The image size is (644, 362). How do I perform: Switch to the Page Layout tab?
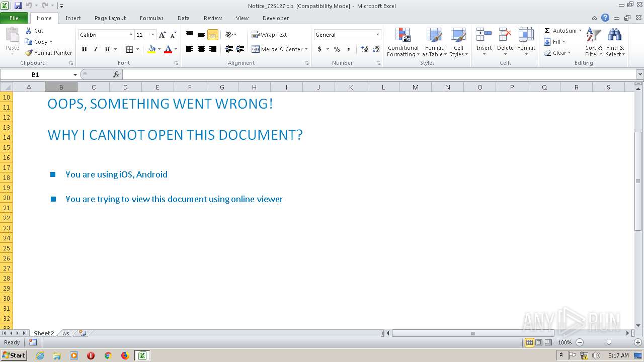tap(110, 18)
